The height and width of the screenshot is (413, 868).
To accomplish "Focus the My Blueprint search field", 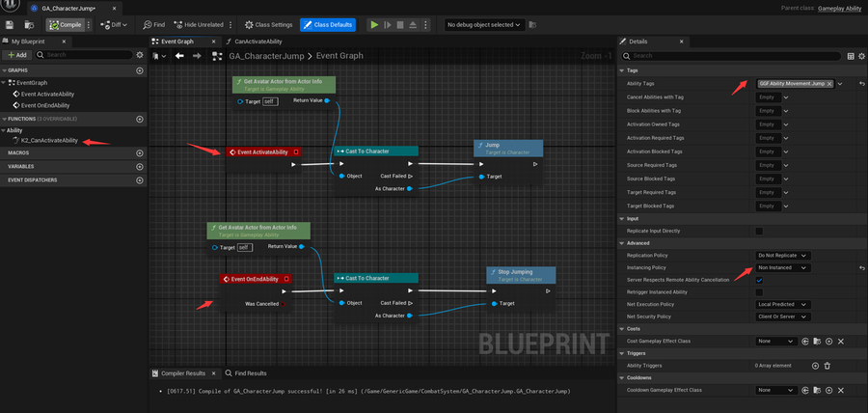I will coord(84,55).
